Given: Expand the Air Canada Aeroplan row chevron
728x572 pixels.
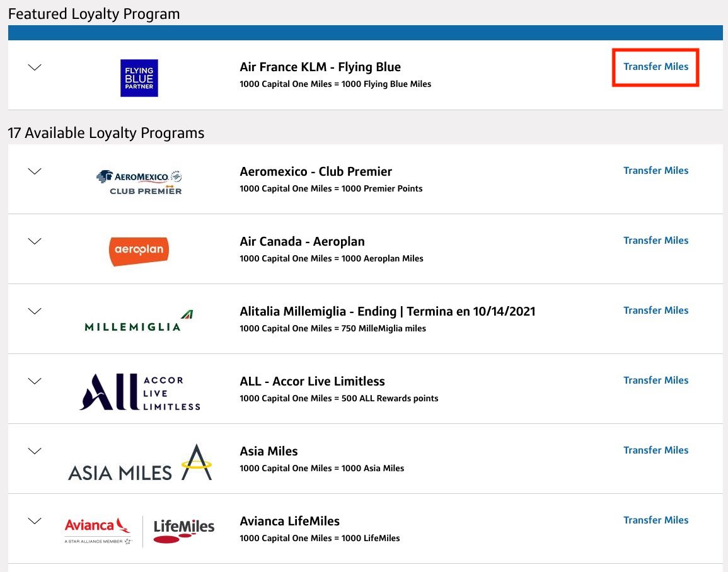Looking at the screenshot, I should pos(35,241).
